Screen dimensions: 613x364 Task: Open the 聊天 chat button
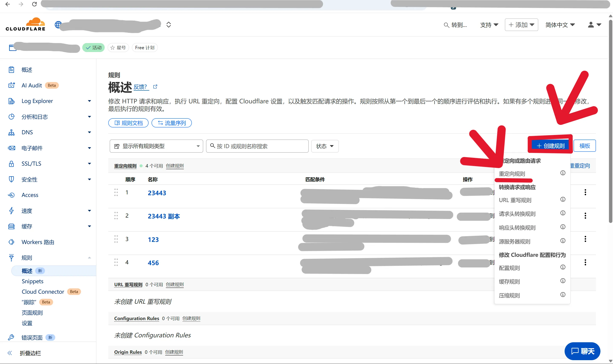coord(582,351)
